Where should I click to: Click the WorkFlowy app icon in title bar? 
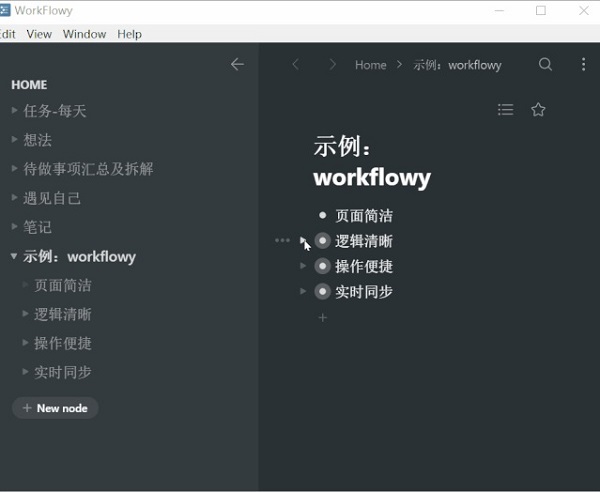click(5, 10)
